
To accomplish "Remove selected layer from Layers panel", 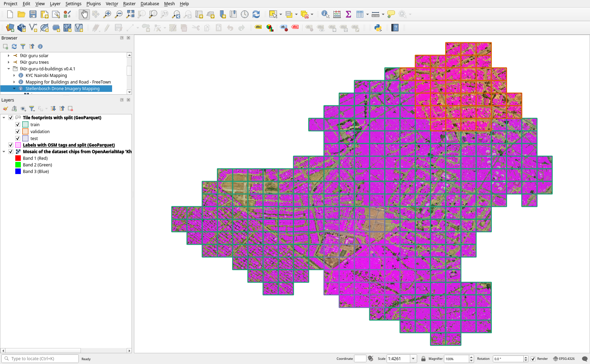I will click(x=70, y=109).
